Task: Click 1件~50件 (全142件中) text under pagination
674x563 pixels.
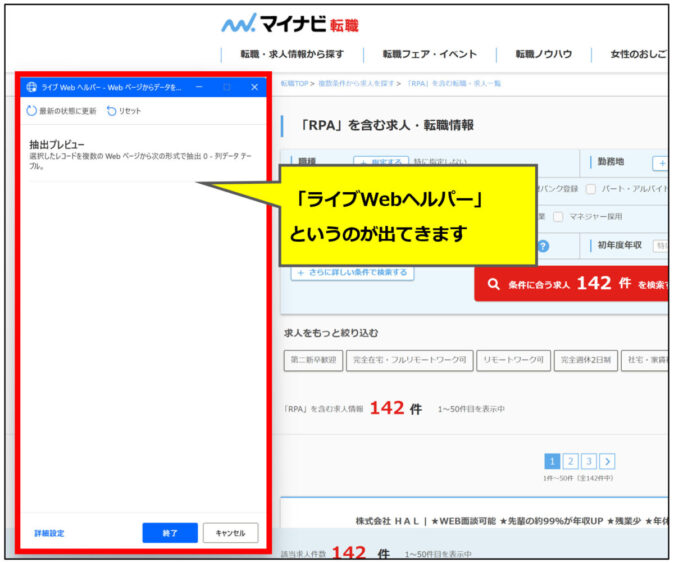Action: pyautogui.click(x=578, y=478)
